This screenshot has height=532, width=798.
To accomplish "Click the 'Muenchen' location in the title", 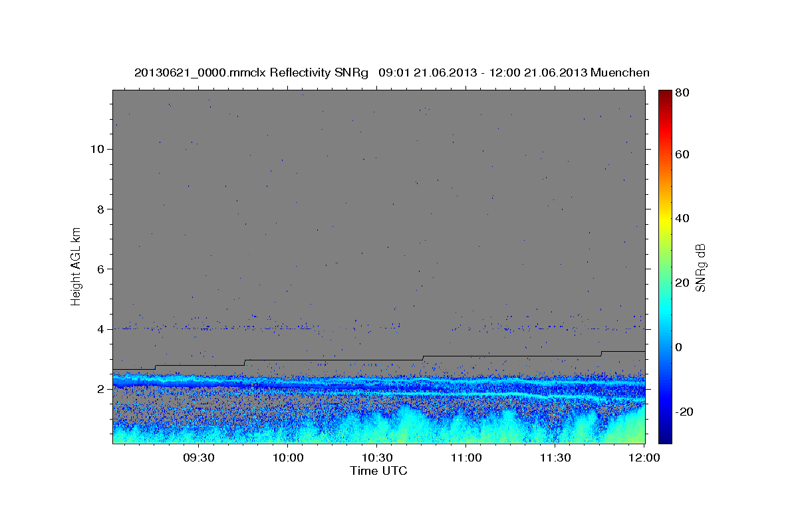I will click(620, 72).
